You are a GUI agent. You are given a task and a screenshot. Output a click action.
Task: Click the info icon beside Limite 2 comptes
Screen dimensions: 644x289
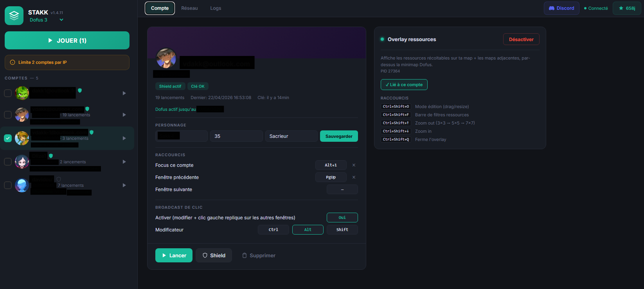pos(13,62)
